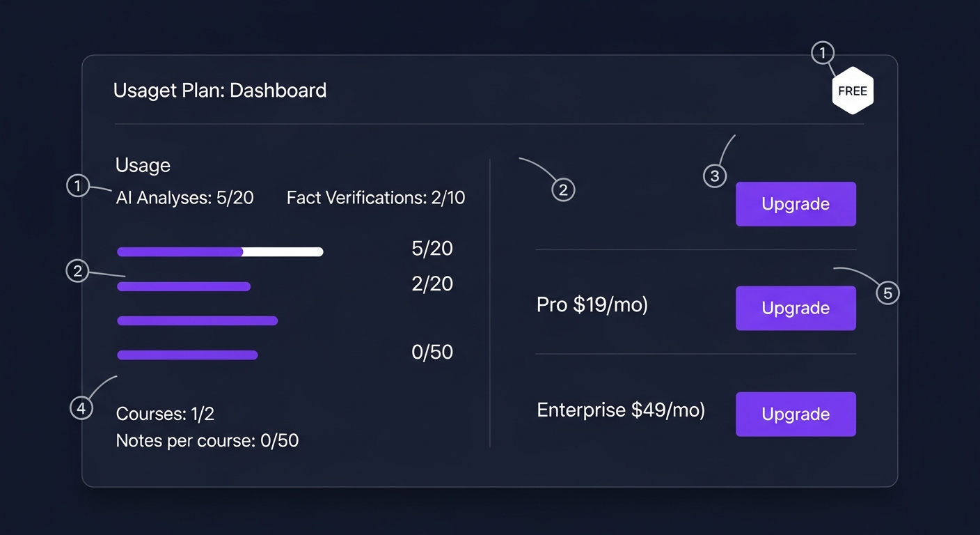Click callout marker 2 near the top Upgrade button

[562, 189]
